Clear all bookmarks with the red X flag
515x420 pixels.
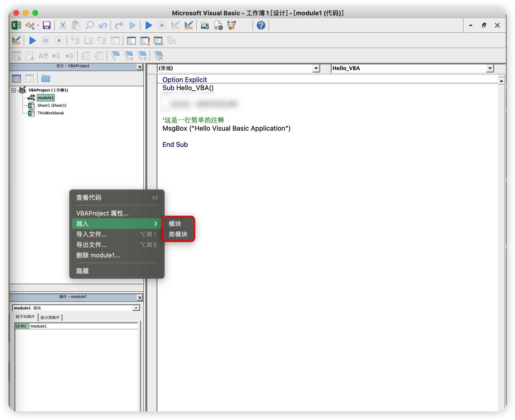(x=158, y=56)
